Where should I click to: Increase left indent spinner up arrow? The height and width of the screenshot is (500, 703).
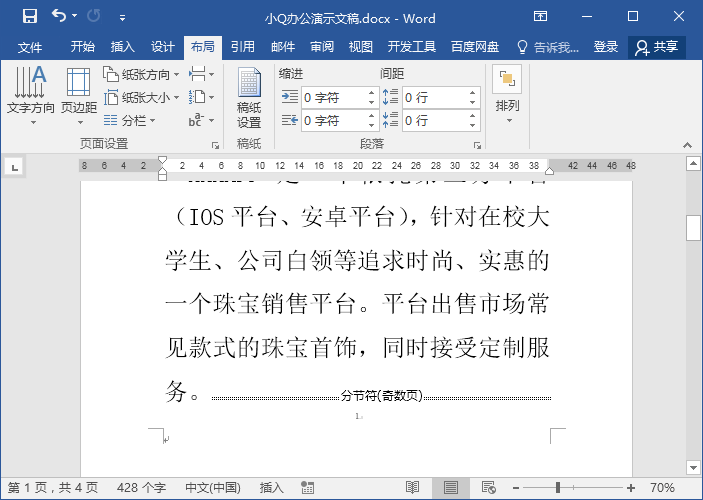point(371,93)
